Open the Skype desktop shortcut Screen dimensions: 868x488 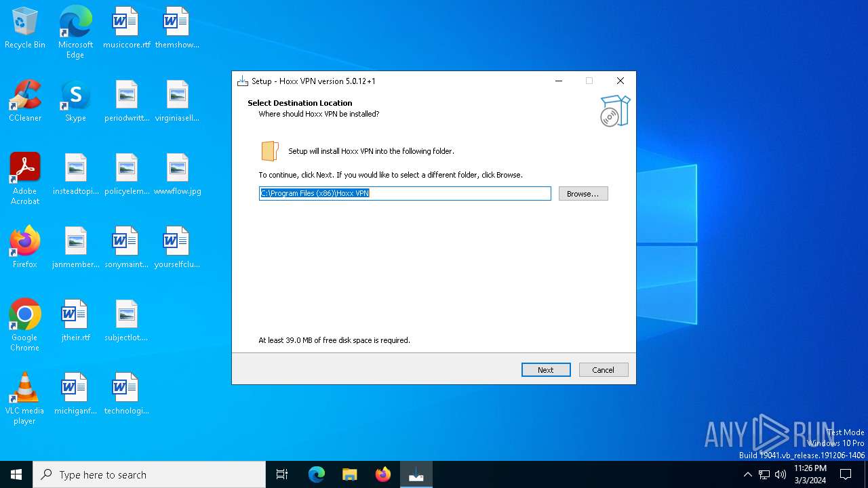[75, 102]
